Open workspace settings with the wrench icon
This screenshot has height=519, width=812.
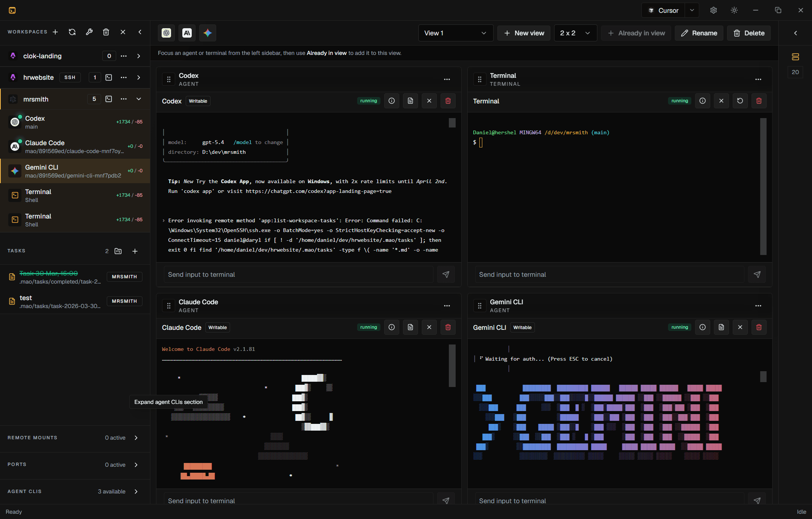click(89, 32)
